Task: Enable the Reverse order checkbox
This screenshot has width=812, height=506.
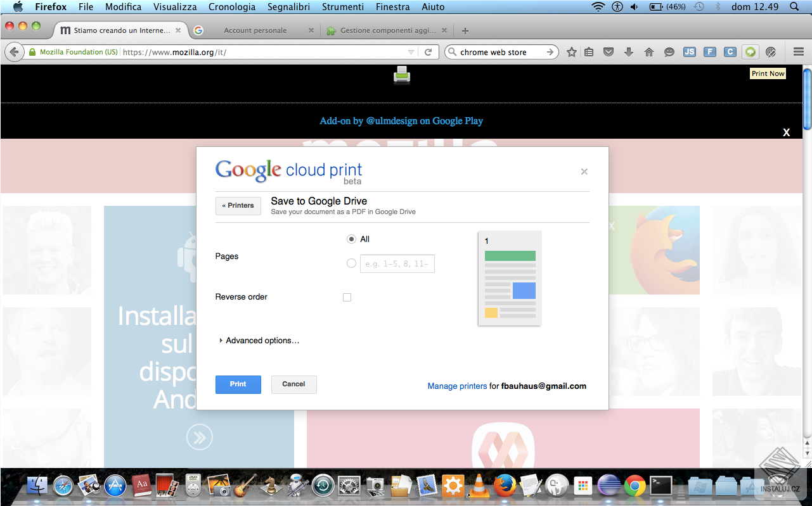Action: coord(347,297)
